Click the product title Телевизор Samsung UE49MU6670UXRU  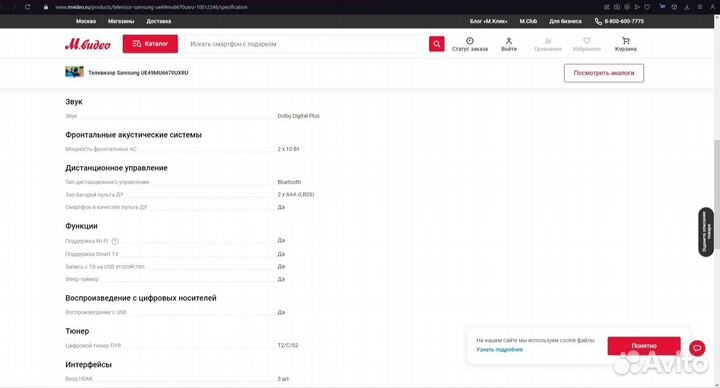pos(138,73)
